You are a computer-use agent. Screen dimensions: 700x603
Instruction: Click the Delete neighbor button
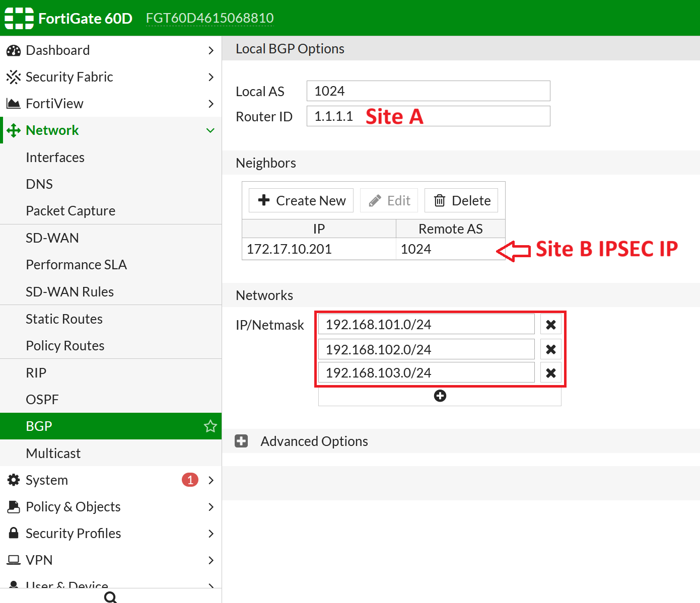coord(461,200)
